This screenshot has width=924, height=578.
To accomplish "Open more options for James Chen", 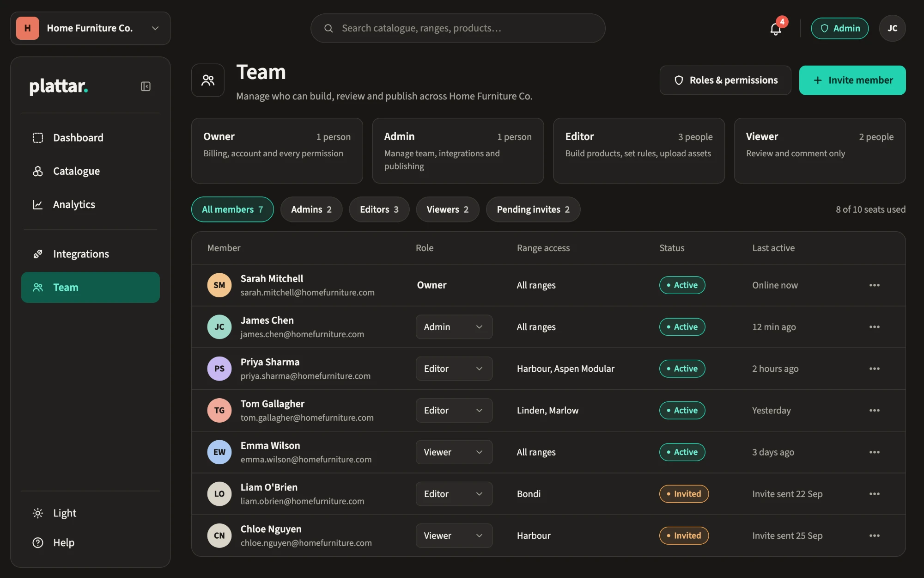I will [x=874, y=327].
